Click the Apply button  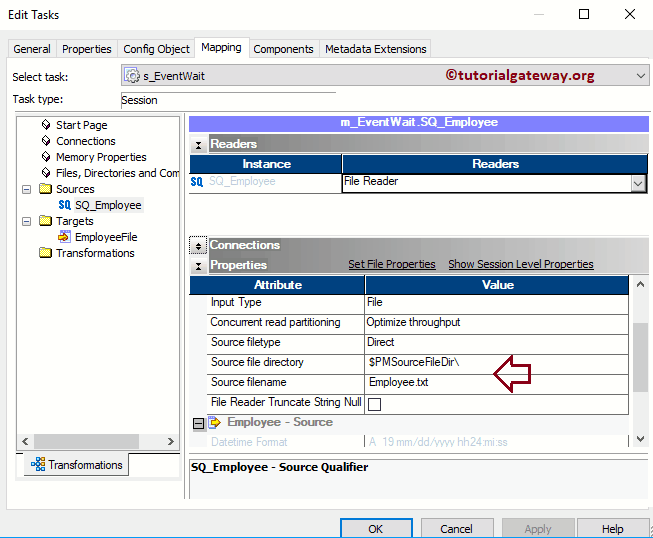[x=538, y=528]
